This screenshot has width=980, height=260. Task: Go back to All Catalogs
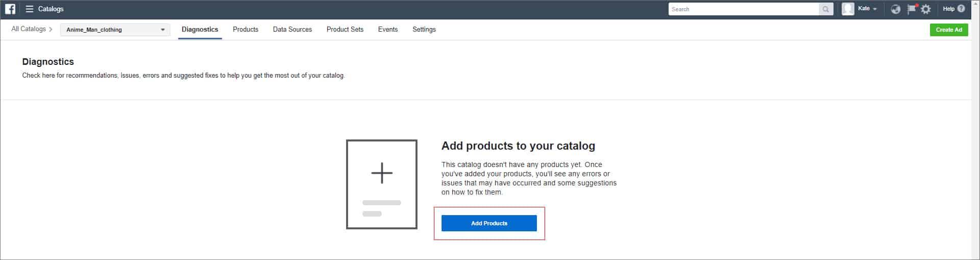coord(29,29)
